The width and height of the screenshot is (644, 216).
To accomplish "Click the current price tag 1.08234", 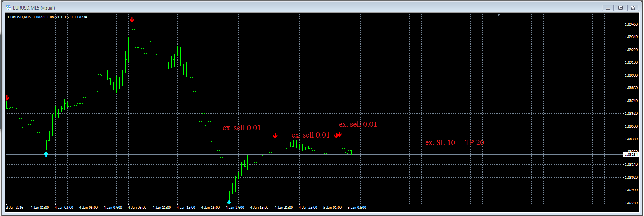I will pyautogui.click(x=631, y=154).
